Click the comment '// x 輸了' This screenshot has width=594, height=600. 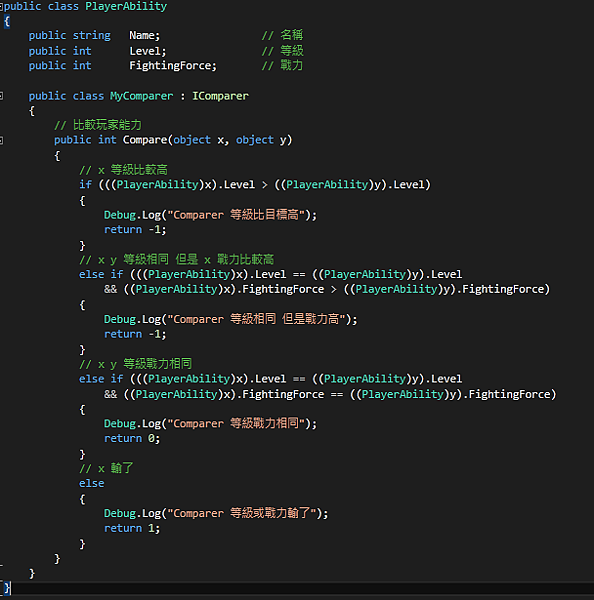pyautogui.click(x=106, y=468)
